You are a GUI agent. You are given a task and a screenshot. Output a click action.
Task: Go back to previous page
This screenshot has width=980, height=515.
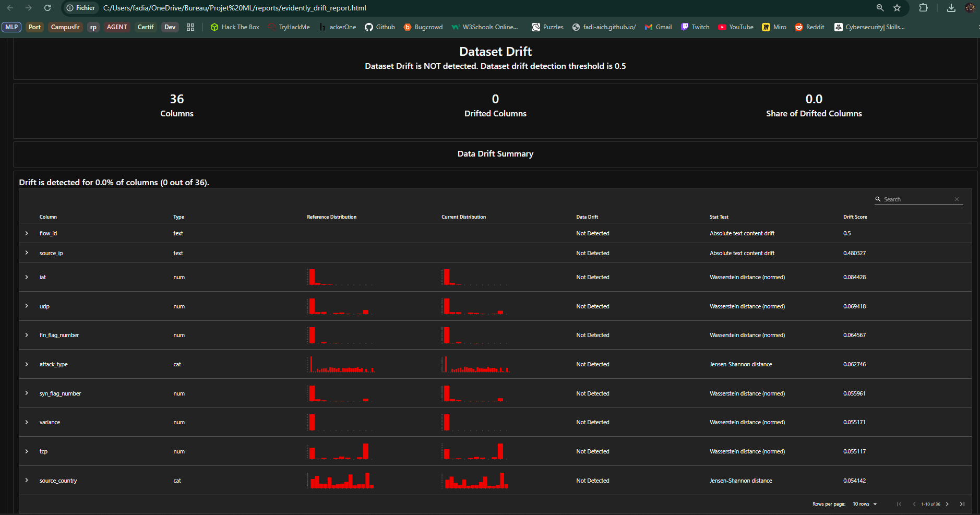pyautogui.click(x=10, y=8)
